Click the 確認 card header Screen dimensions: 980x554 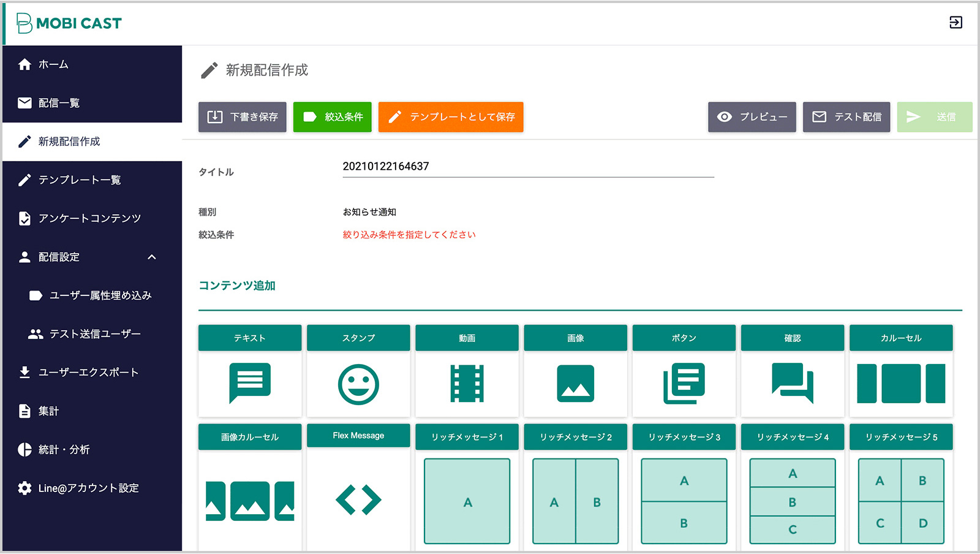coord(793,338)
